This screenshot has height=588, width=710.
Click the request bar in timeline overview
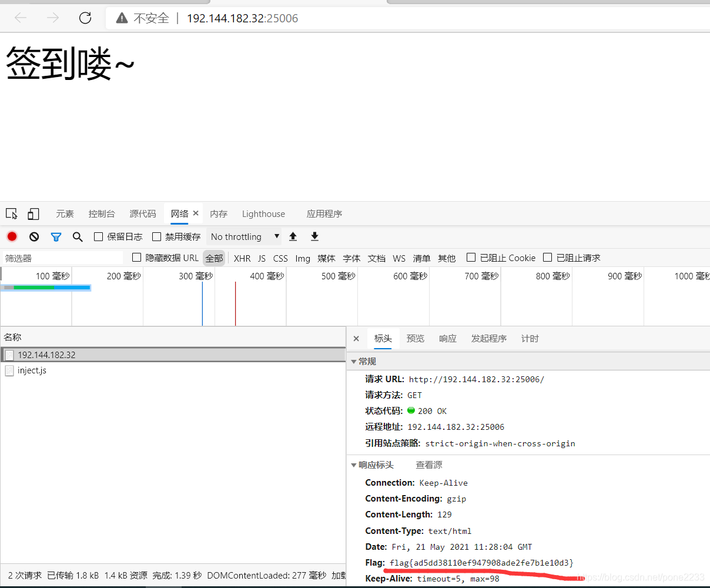click(47, 288)
